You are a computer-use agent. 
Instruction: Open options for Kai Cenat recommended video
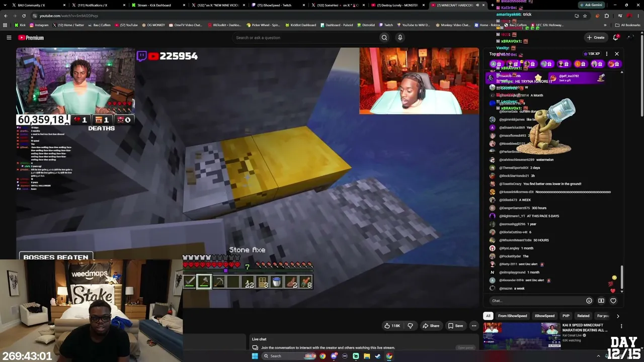(621, 326)
